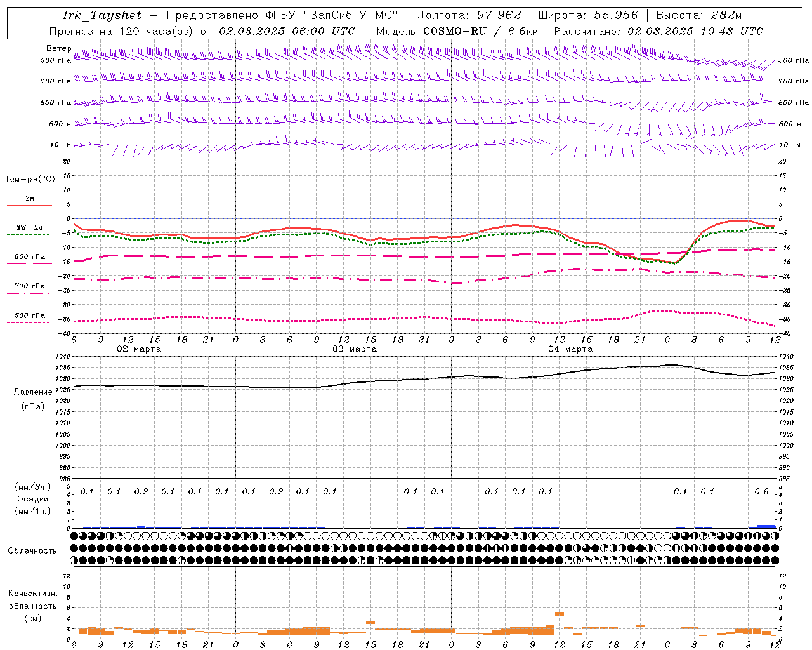Click the longitude value Долгота: 97.962
Image resolution: width=812 pixels, height=650 pixels.
(468, 15)
